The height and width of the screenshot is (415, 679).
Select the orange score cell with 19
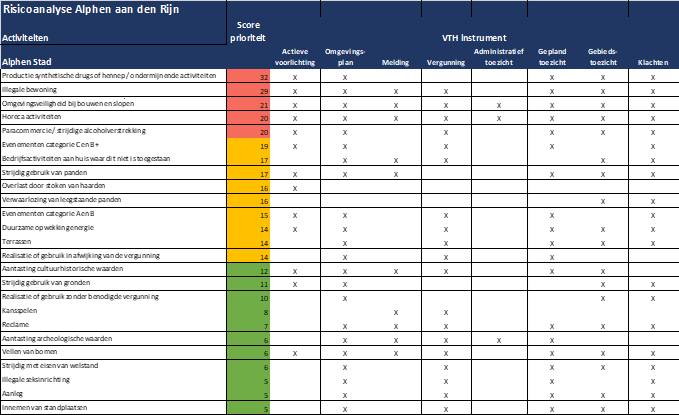click(x=248, y=146)
